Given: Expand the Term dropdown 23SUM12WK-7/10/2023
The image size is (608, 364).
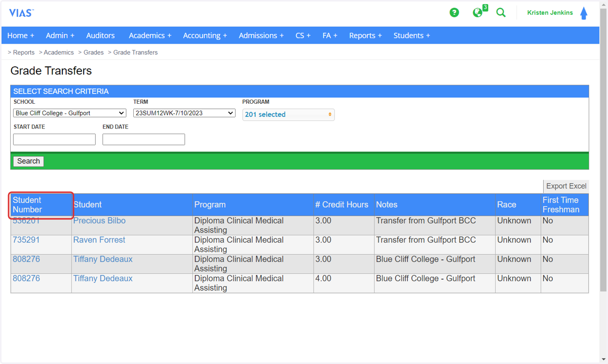Looking at the screenshot, I should click(184, 113).
